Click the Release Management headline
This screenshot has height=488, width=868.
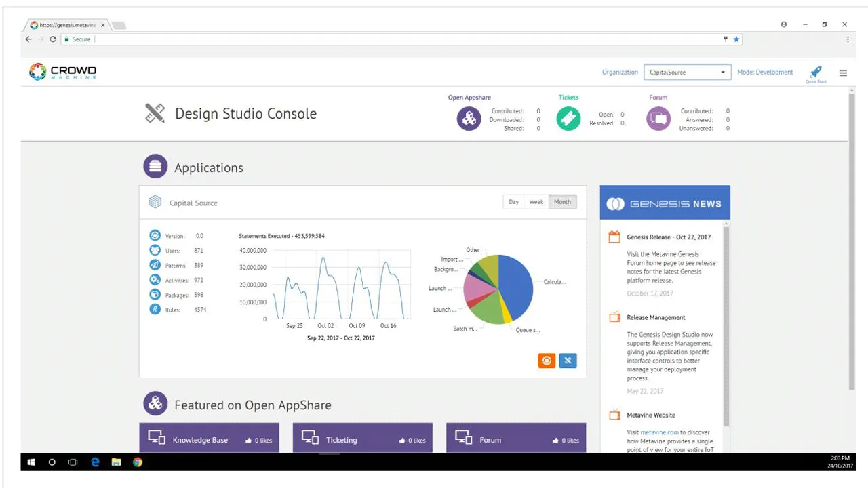pos(656,317)
